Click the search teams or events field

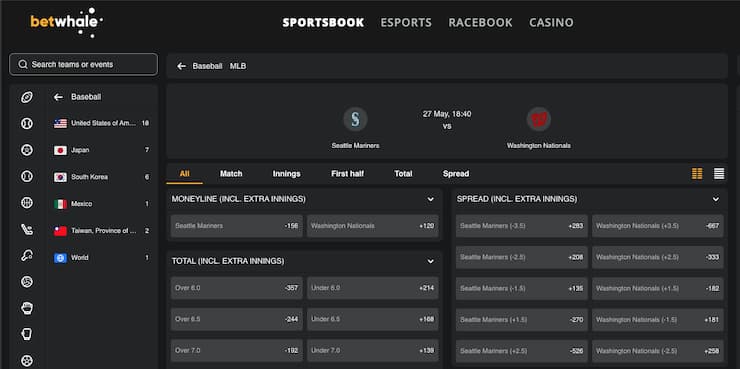click(x=84, y=65)
